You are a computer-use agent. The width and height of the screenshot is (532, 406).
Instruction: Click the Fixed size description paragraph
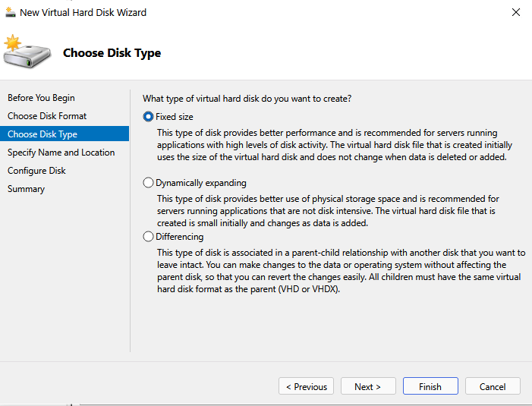click(335, 145)
